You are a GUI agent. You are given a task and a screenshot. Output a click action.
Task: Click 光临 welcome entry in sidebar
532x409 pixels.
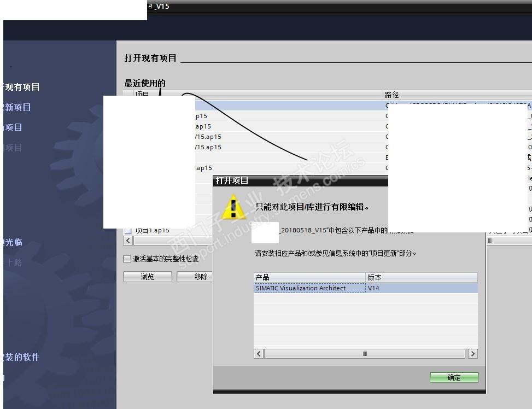click(13, 242)
